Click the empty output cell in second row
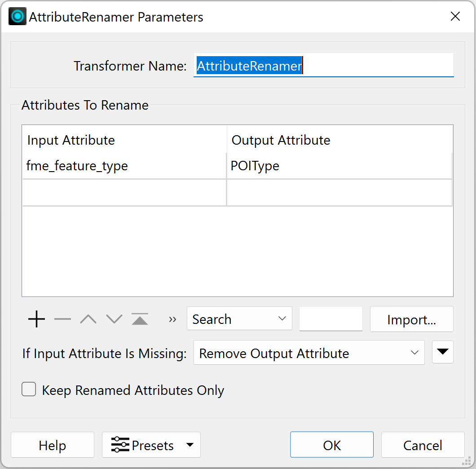The image size is (476, 469). (339, 193)
